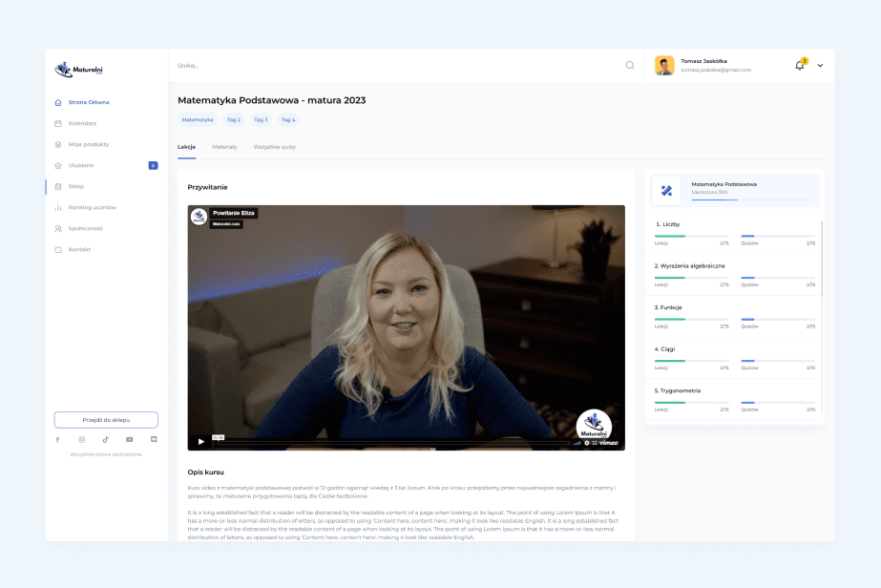The image size is (881, 588).
Task: Click the Tag 3 chip
Action: (261, 119)
